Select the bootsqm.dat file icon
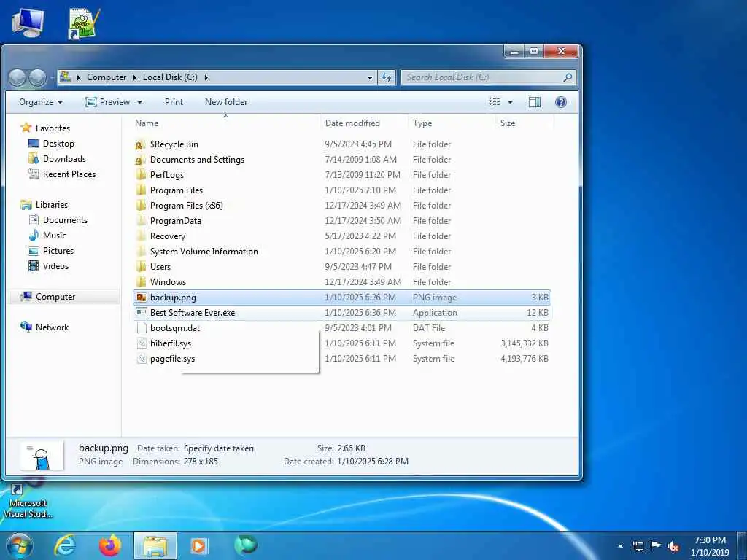 (141, 327)
